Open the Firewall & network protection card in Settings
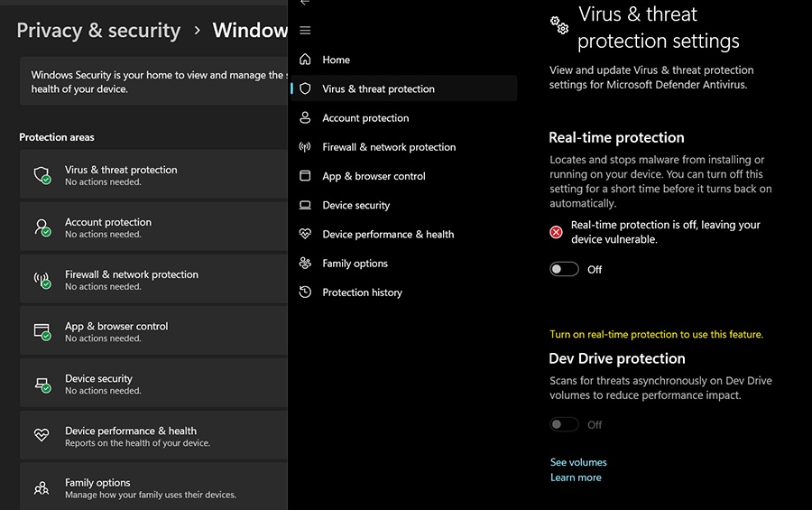Image resolution: width=812 pixels, height=510 pixels. (153, 279)
